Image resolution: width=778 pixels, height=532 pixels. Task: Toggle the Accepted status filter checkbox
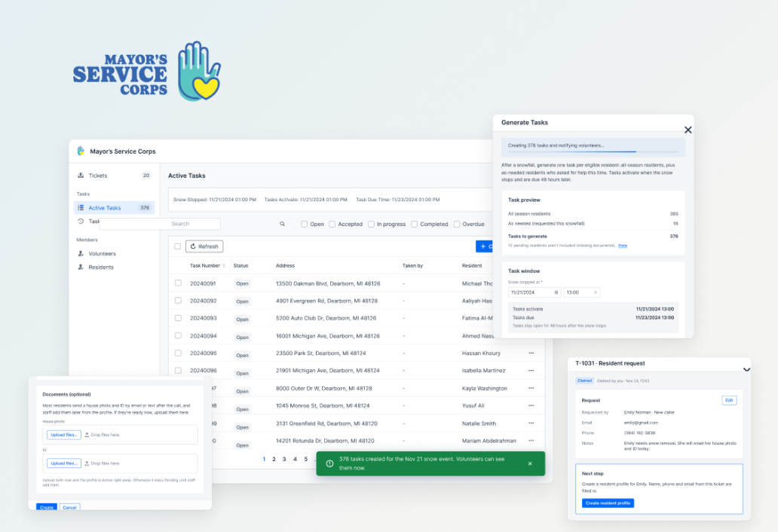click(332, 224)
